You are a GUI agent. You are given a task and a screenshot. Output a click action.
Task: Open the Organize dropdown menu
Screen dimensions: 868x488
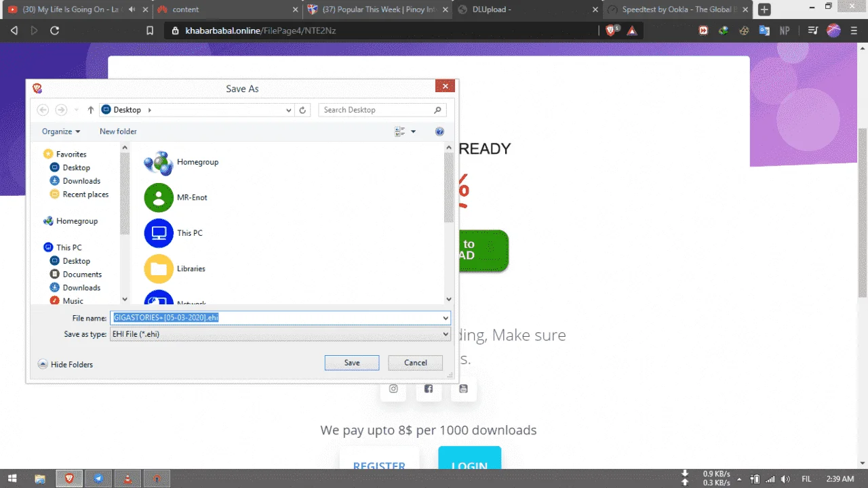coord(61,131)
